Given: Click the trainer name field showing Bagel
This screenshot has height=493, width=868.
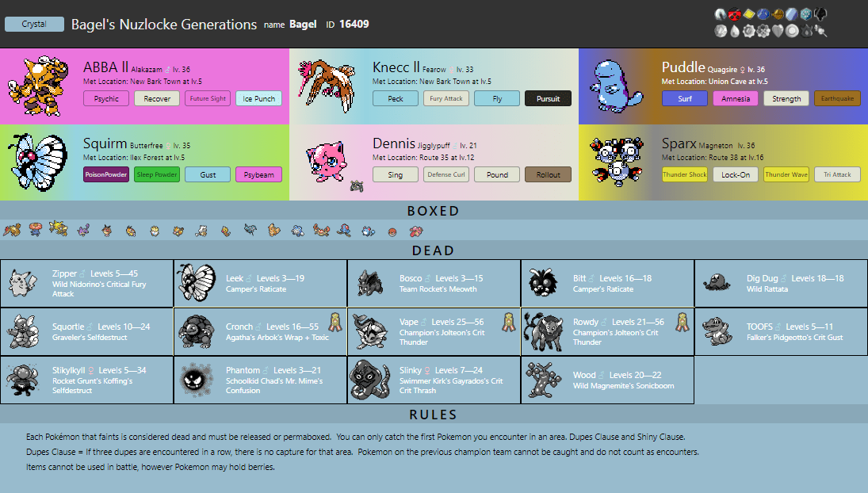Looking at the screenshot, I should point(303,24).
